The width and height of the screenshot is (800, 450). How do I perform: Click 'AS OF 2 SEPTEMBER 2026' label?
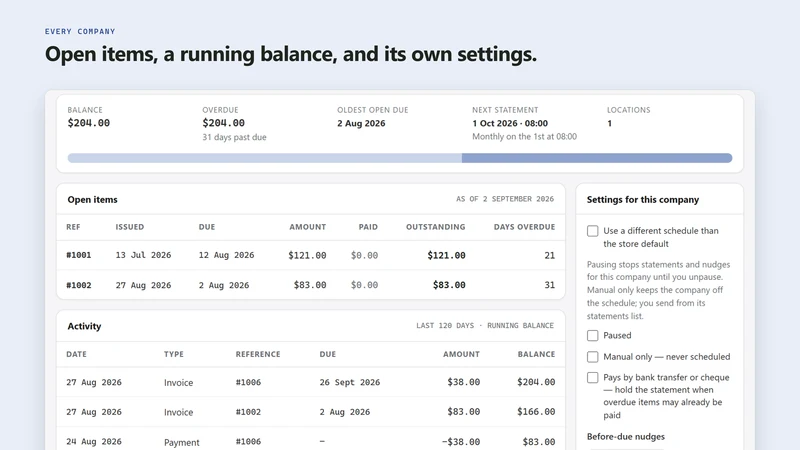pyautogui.click(x=505, y=199)
